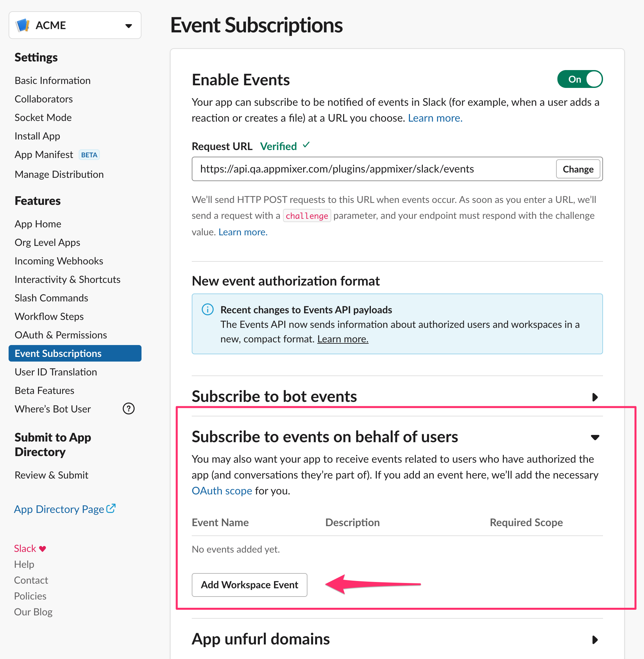Screen dimensions: 644x659
Task: Turn off the Enable Events toggle
Action: [x=580, y=79]
